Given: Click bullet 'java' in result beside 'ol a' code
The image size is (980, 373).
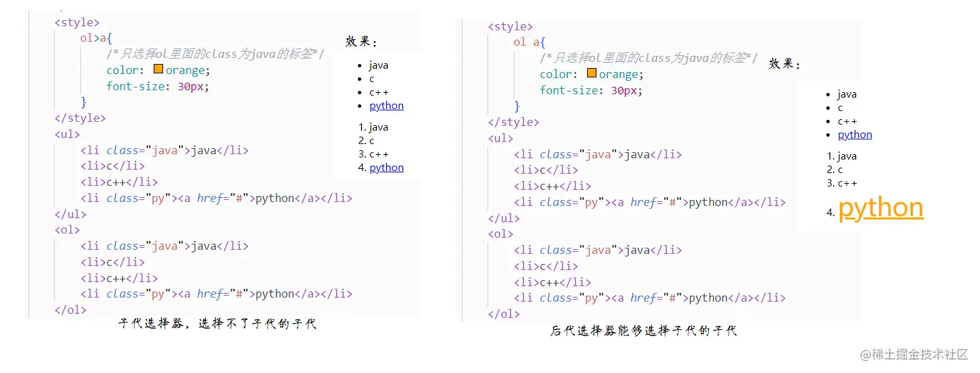Looking at the screenshot, I should tap(847, 94).
